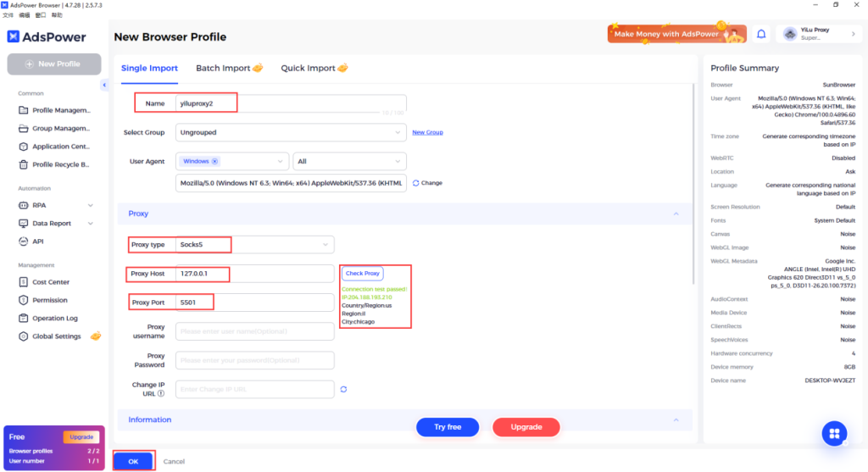The height and width of the screenshot is (472, 868).
Task: Open the Select Group dropdown
Action: tap(291, 133)
